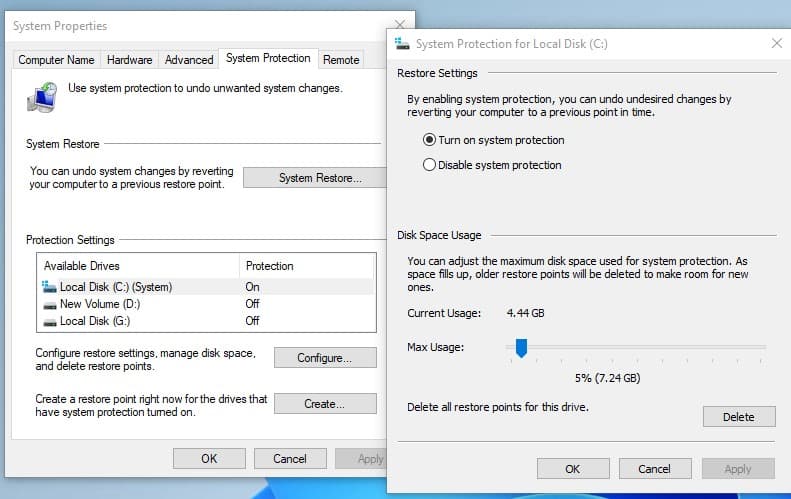Switch to the Computer Name tab
Screen dimensions: 791x499
point(56,60)
